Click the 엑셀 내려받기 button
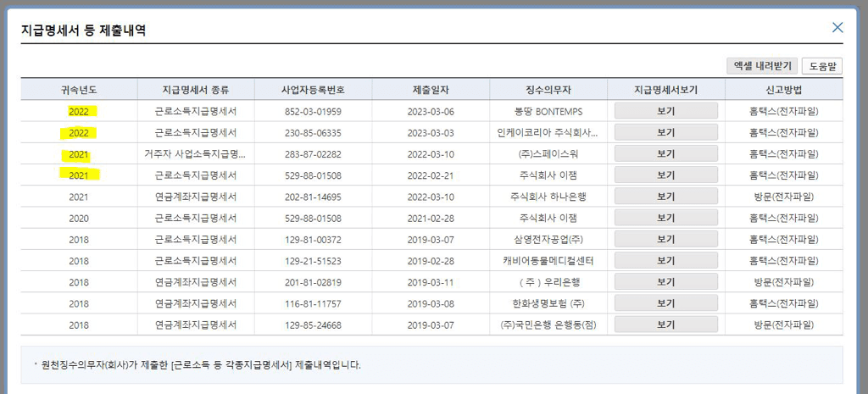This screenshot has height=394, width=868. (762, 66)
